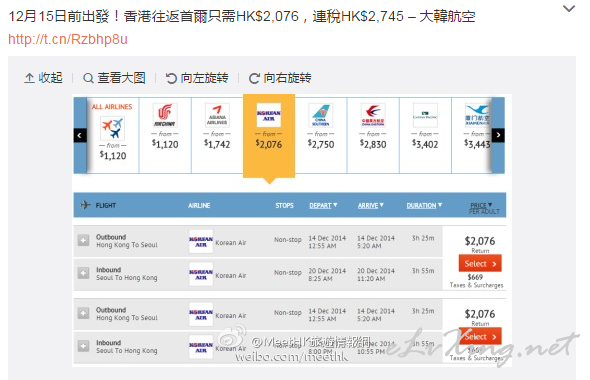The height and width of the screenshot is (380, 590).
Task: Click the ALL AIRLINES heading
Action: point(112,107)
